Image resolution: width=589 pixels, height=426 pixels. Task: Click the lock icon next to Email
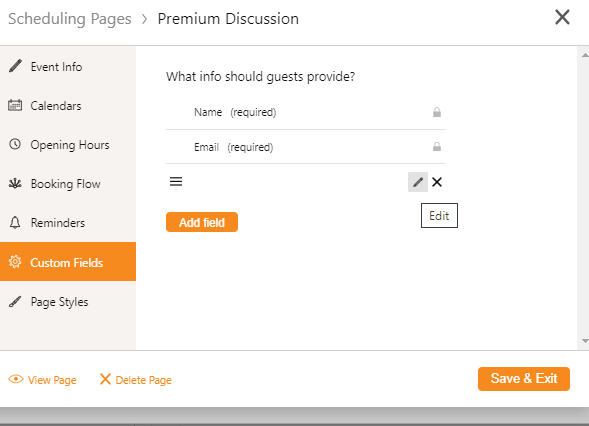(436, 147)
